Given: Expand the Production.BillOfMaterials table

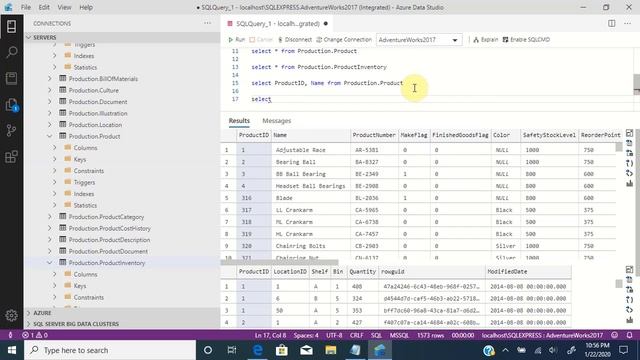Looking at the screenshot, I should point(49,79).
